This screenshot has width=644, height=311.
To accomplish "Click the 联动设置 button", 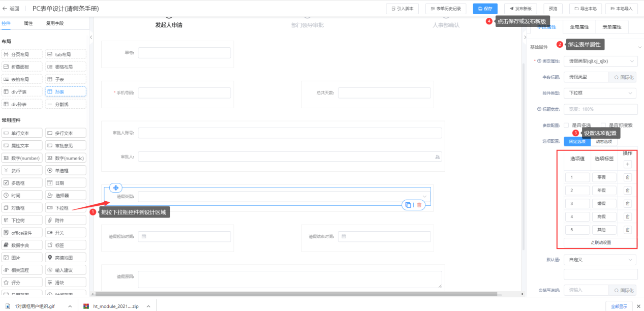I will (601, 242).
